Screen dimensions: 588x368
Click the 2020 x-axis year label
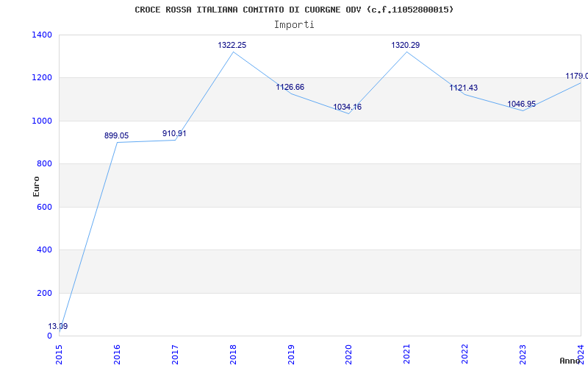tap(348, 354)
